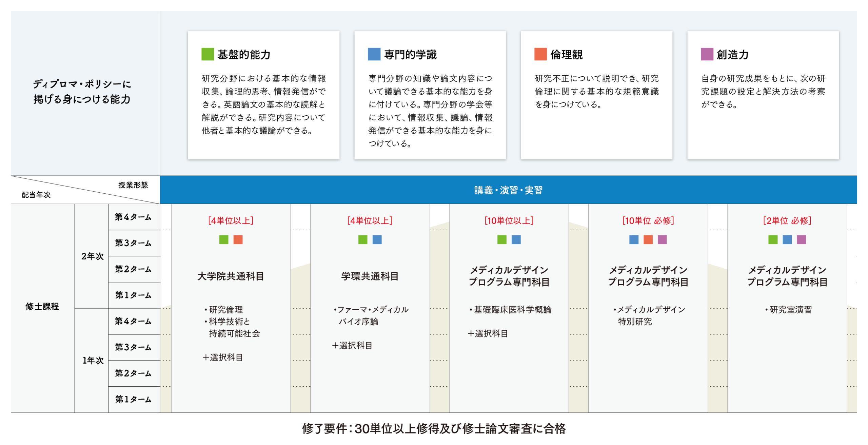Select the 講義・演習・実習 header bar
868x445 pixels.
508,190
